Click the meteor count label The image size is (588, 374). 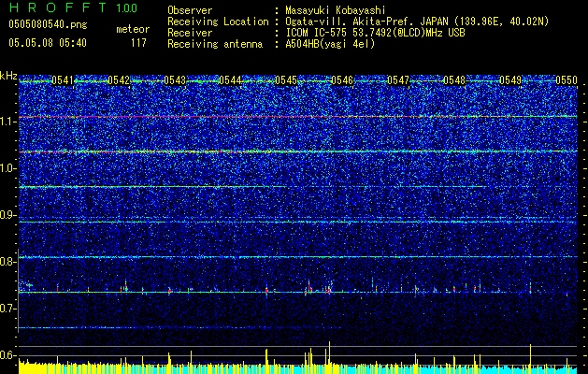pyautogui.click(x=133, y=29)
